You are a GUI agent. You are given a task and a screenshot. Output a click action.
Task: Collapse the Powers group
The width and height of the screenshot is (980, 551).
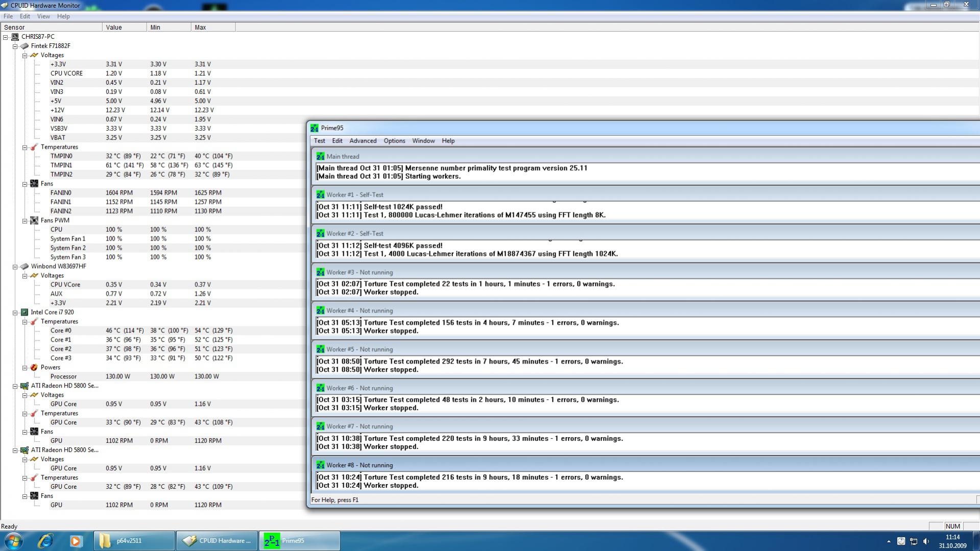click(x=25, y=368)
